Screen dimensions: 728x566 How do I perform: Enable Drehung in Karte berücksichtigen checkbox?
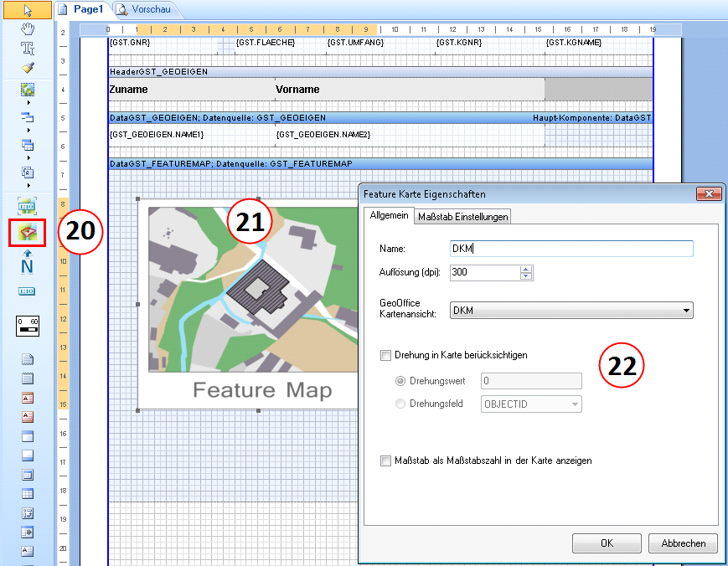pos(385,355)
